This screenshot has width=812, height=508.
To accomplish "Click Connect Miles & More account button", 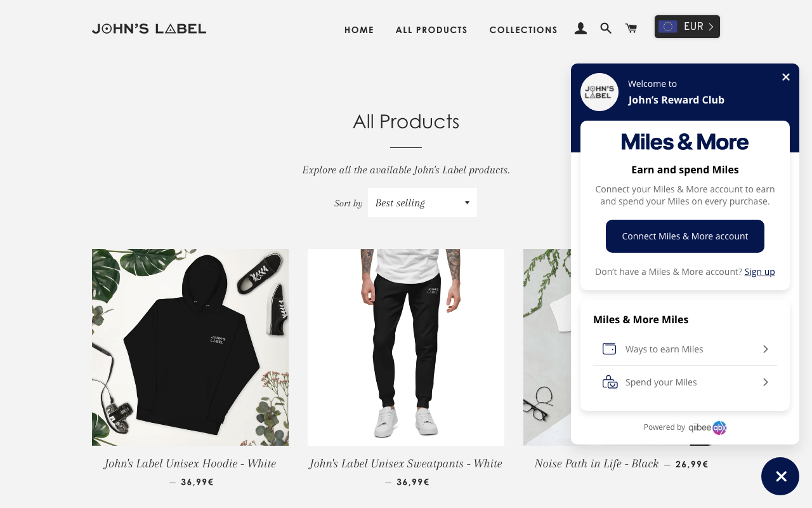I will coord(685,236).
